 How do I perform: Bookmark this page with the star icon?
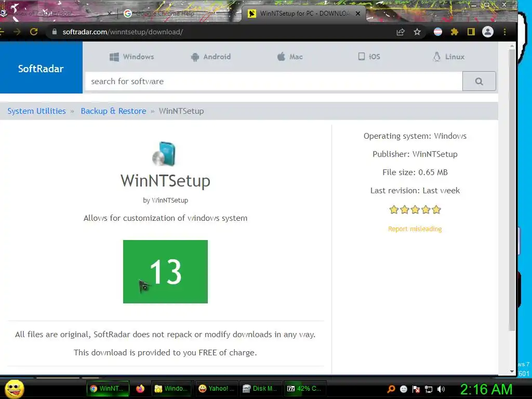pyautogui.click(x=417, y=32)
